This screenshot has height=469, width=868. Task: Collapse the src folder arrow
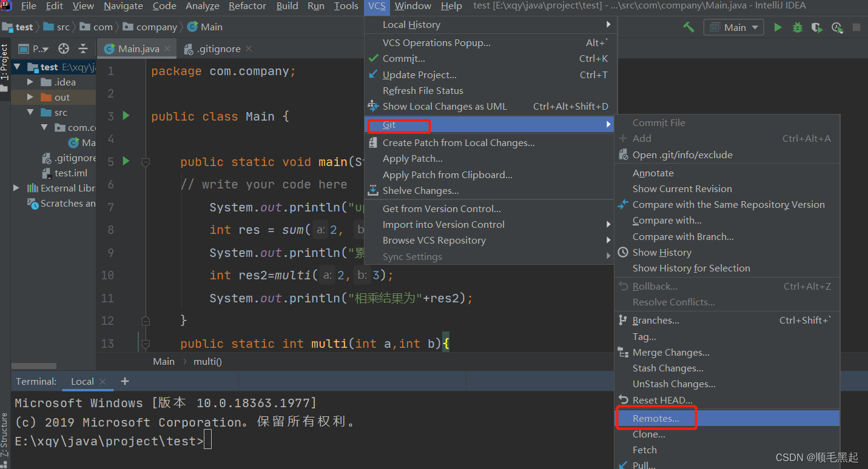click(x=30, y=112)
